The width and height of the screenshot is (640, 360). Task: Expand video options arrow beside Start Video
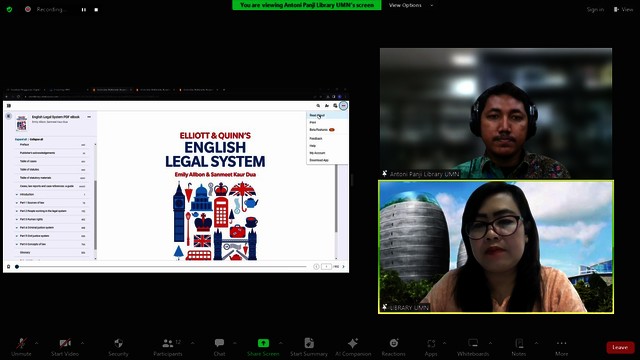[x=82, y=343]
